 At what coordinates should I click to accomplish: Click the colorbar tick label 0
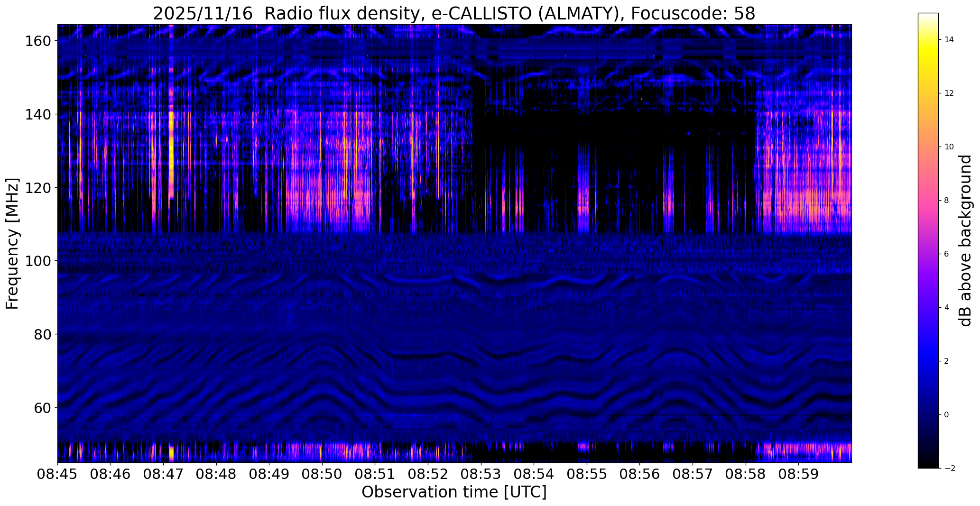pyautogui.click(x=946, y=415)
